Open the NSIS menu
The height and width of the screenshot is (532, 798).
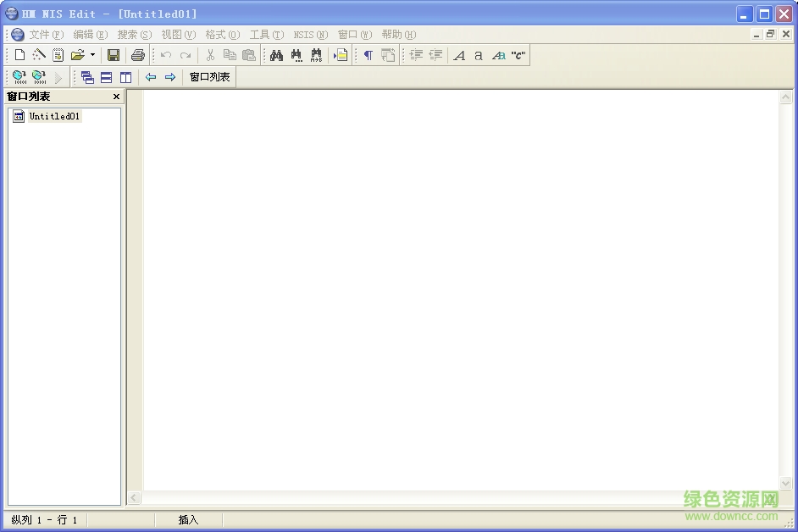click(x=310, y=35)
